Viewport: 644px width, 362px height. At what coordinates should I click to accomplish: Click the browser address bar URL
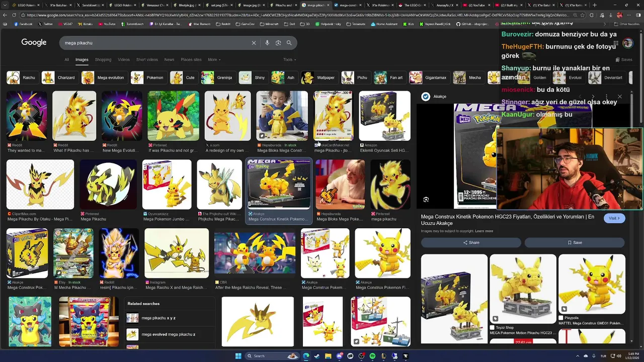(297, 15)
